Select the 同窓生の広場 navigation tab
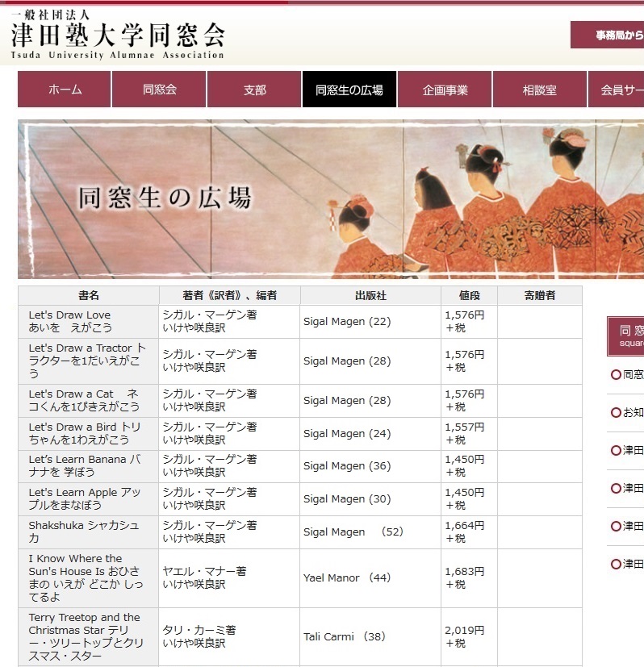 pos(349,90)
